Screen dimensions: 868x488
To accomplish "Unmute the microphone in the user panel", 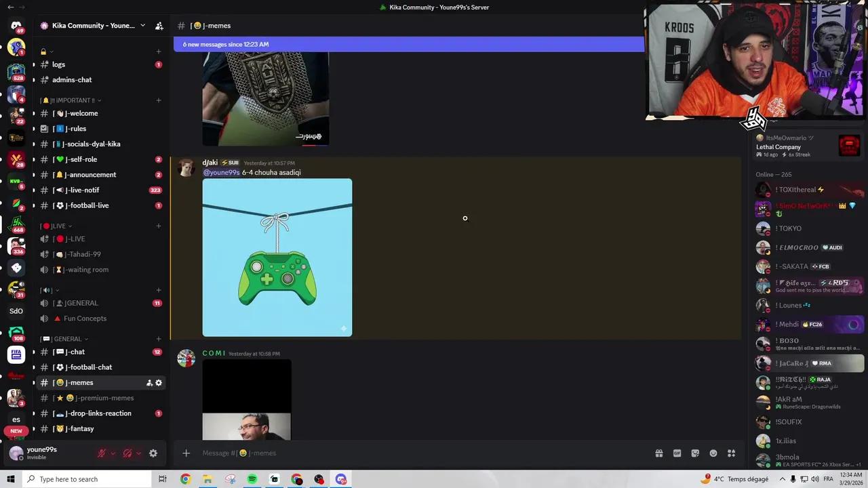I will [x=103, y=453].
